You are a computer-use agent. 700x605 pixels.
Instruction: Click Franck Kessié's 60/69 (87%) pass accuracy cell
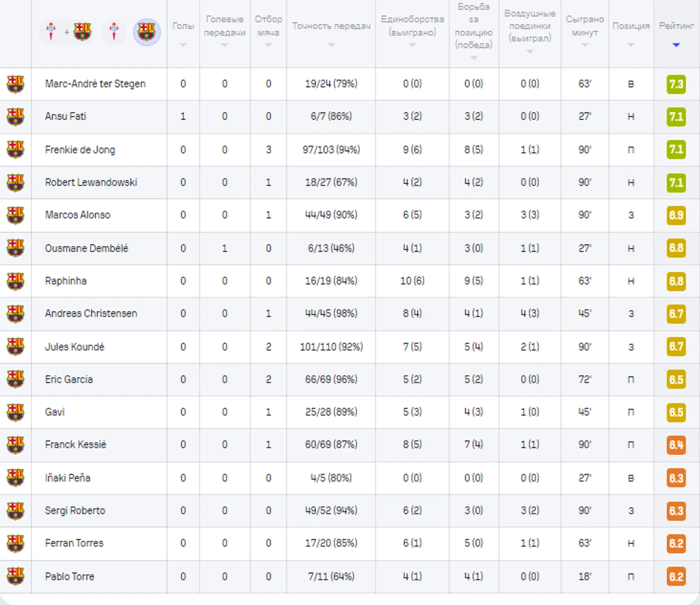click(331, 445)
